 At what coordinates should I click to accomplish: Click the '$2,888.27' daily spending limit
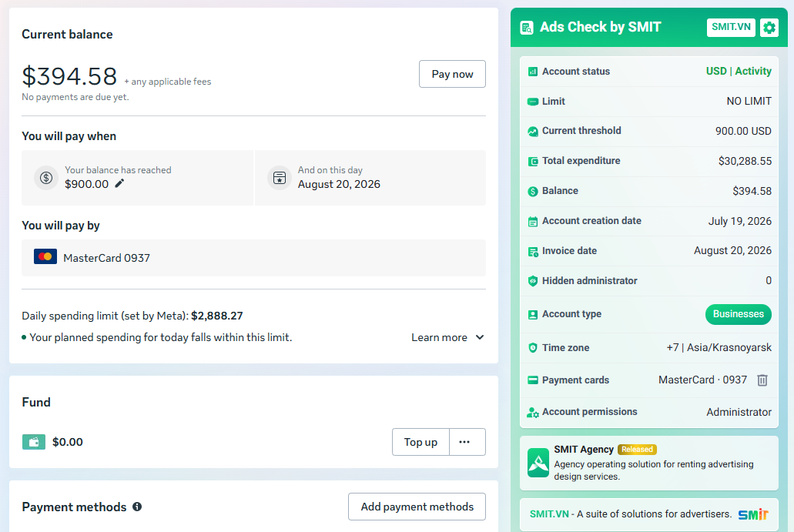pyautogui.click(x=216, y=316)
